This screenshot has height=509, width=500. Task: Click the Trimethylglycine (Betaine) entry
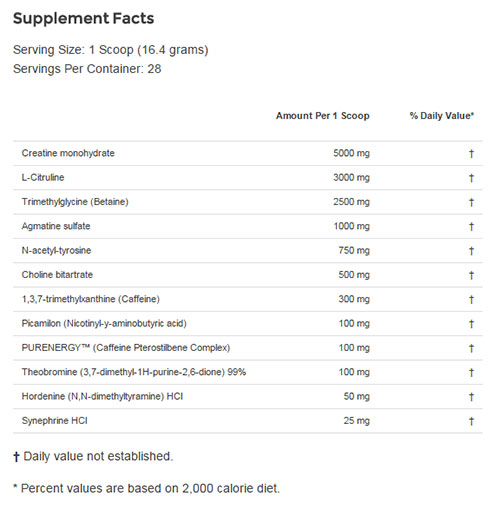tap(75, 202)
